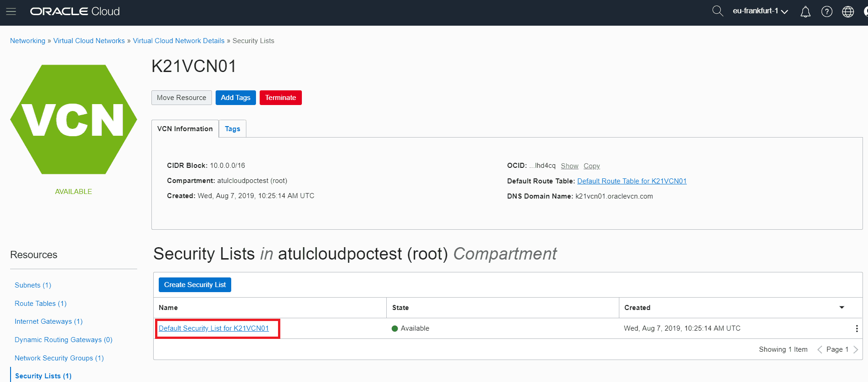Go to next page arrow
Screen dimensions: 868x382
[856, 349]
